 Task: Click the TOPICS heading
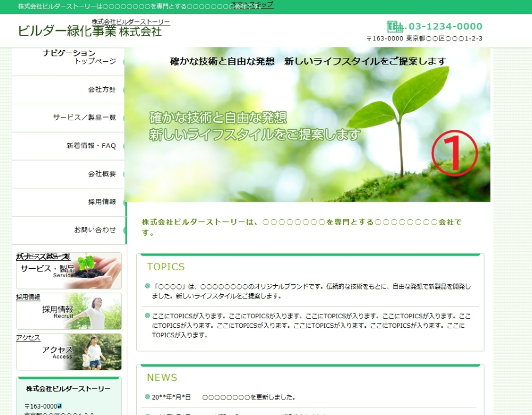[x=166, y=267]
